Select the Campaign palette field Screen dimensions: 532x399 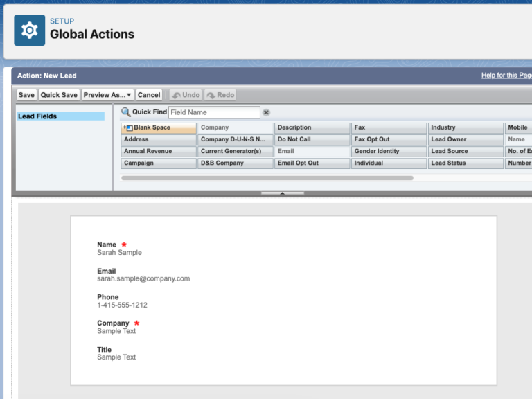tap(159, 163)
